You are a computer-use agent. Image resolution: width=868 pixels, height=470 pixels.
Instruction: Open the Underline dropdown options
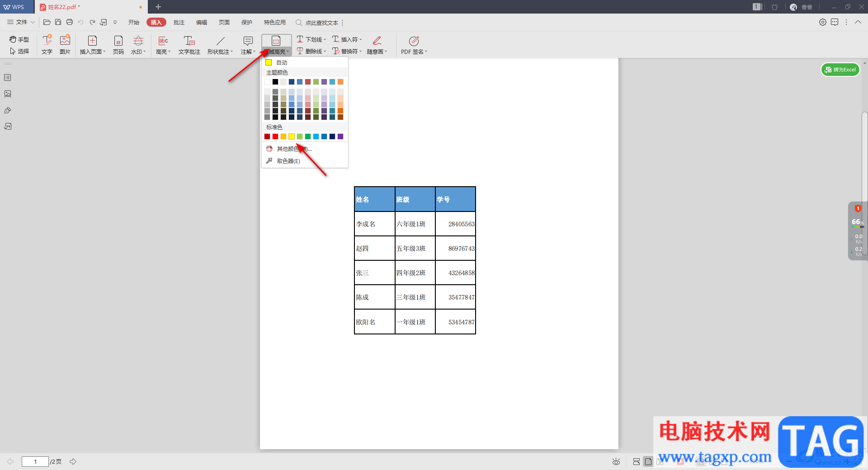pos(325,39)
